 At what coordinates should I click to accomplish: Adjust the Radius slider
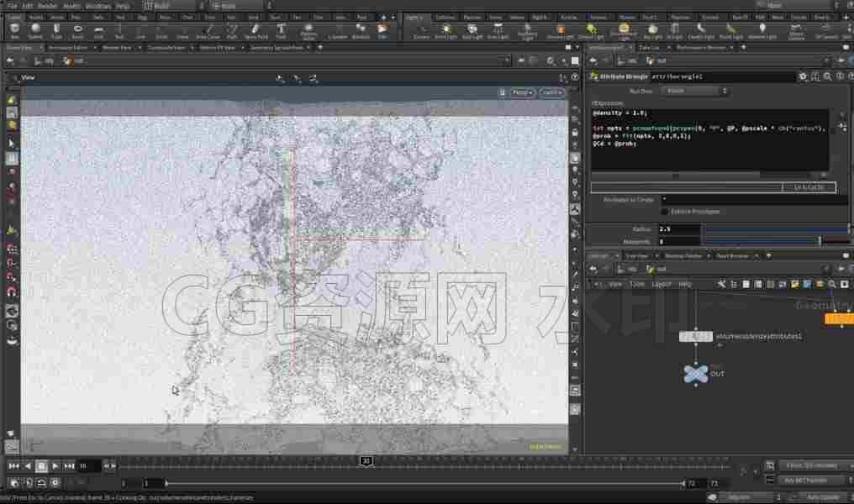pos(777,229)
